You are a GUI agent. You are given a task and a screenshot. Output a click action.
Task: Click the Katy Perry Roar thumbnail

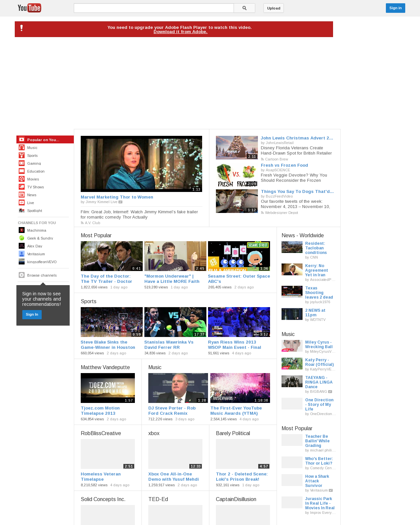point(292,364)
